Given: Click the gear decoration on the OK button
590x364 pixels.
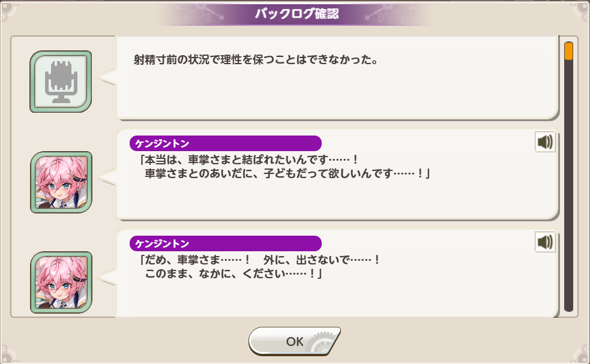Looking at the screenshot, I should point(323,344).
